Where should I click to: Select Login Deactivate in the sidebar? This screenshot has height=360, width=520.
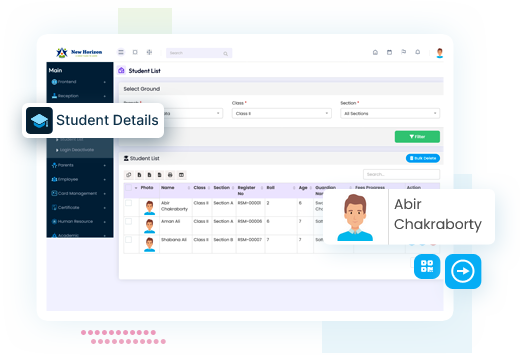(x=77, y=150)
